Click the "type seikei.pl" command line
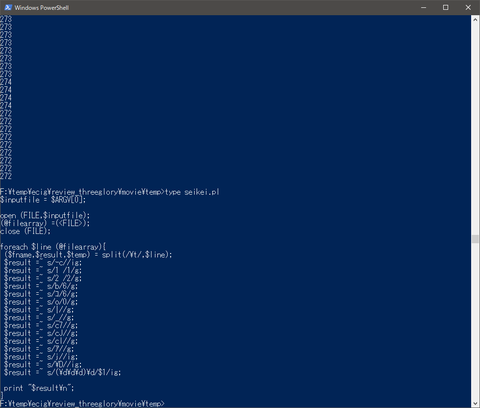This screenshot has width=480, height=408. tap(110, 192)
